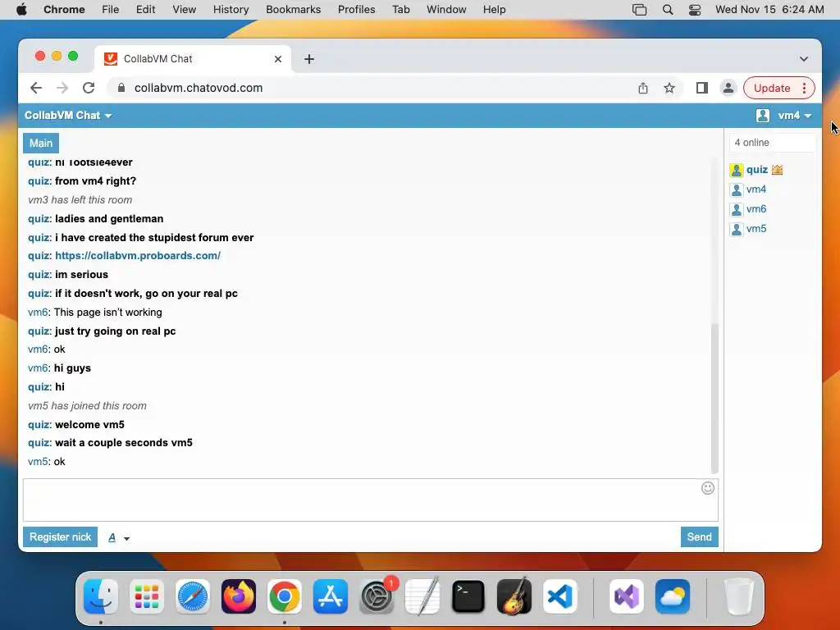
Task: Open Launchpad from the dock
Action: tap(147, 596)
